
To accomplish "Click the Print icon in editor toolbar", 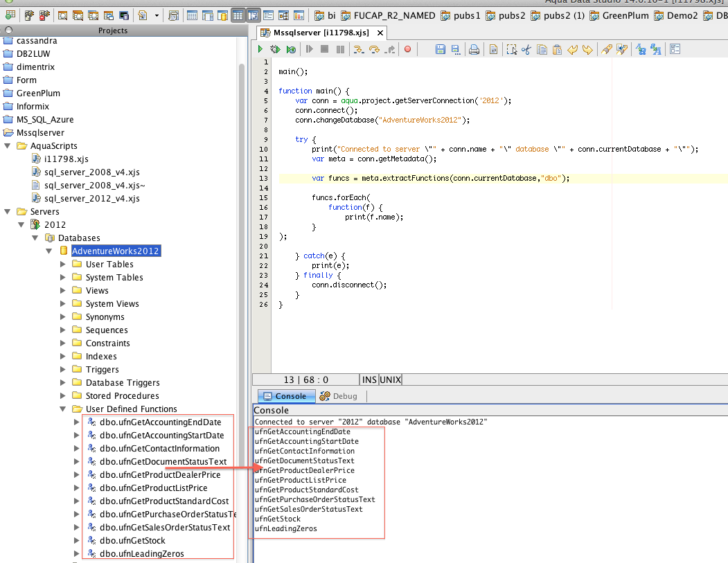I will 474,49.
